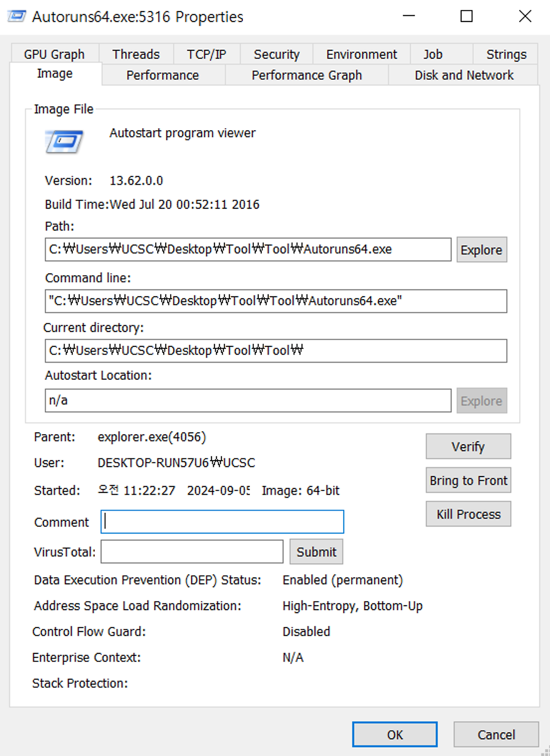Click the Autoruns program icon in Image File
Screen dimensions: 550x756
64,141
